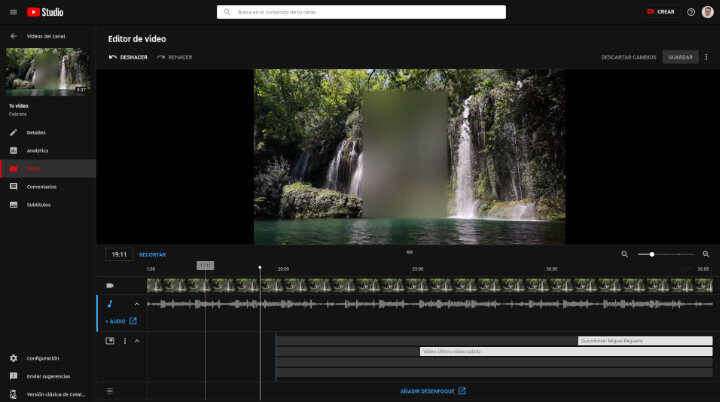Image resolution: width=720 pixels, height=402 pixels.
Task: Click the video thumbnail in sidebar
Action: click(x=48, y=72)
